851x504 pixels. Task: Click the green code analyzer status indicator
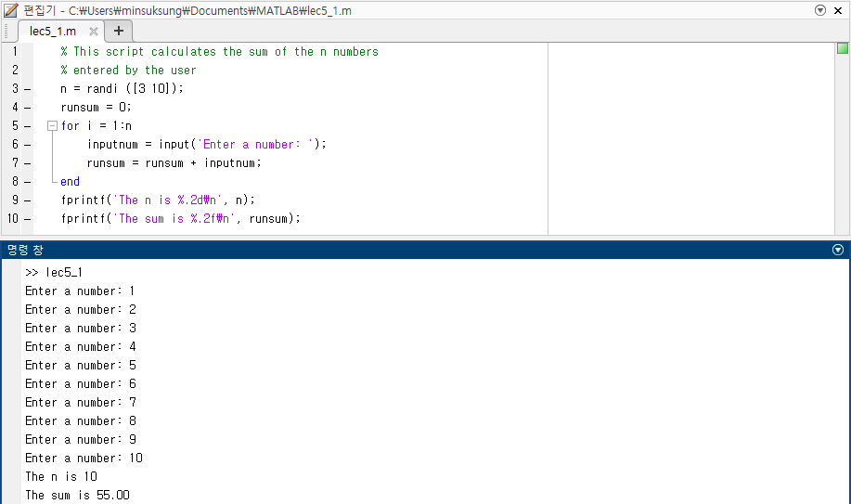(x=843, y=48)
